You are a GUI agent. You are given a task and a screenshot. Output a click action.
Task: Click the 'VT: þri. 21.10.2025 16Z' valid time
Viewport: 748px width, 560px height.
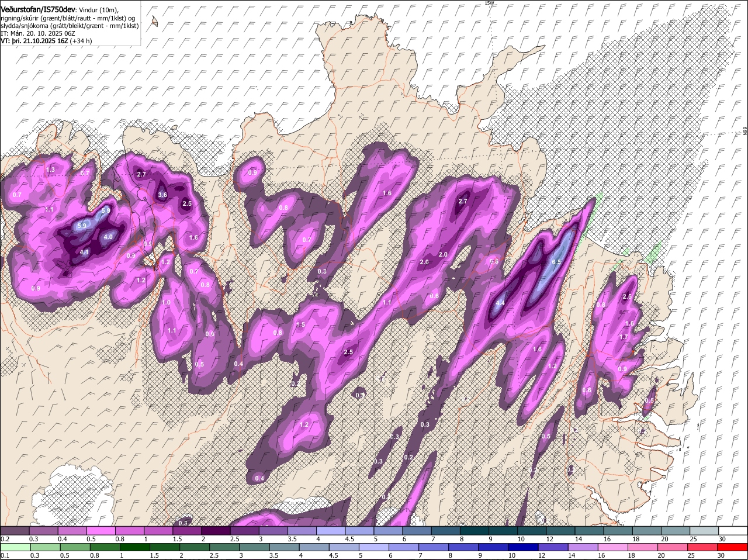tap(34, 41)
